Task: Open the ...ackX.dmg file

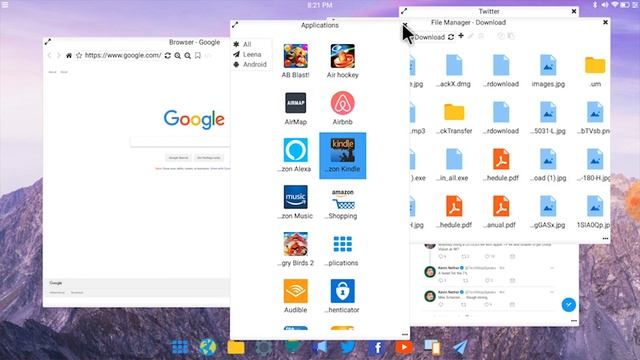Action: click(x=454, y=71)
